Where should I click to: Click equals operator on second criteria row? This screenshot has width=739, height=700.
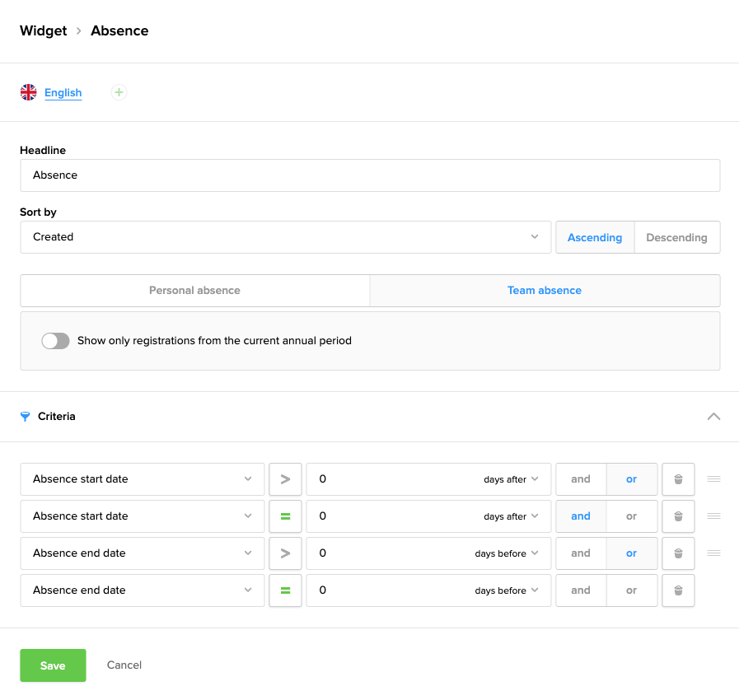tap(285, 516)
